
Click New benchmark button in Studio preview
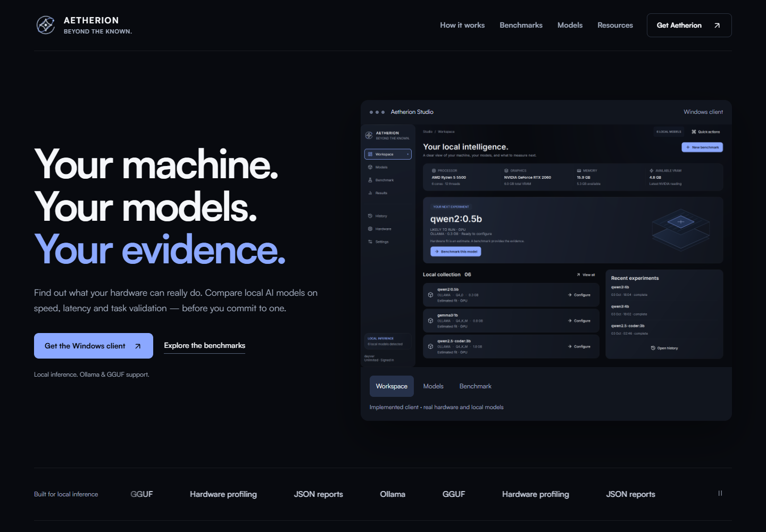tap(702, 147)
